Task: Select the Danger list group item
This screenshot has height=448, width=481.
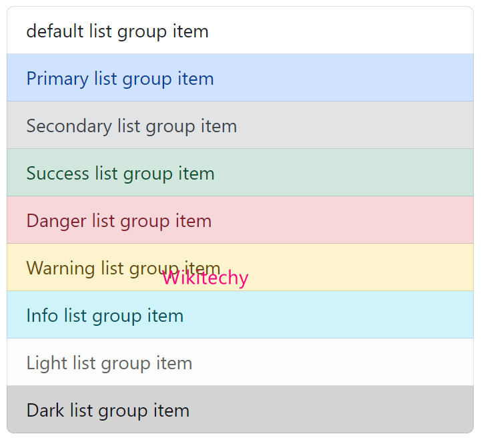Action: [119, 221]
